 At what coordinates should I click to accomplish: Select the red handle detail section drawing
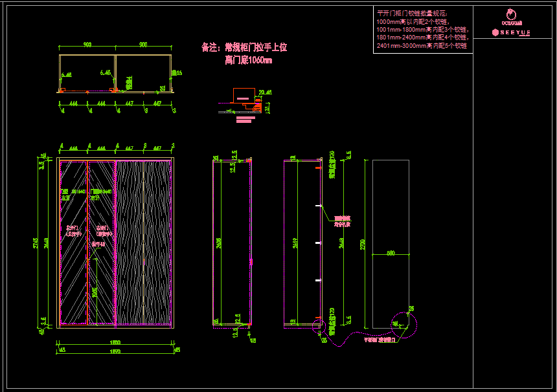[x=245, y=103]
